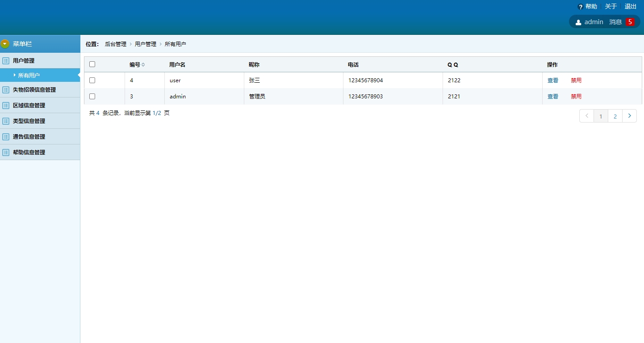The image size is (644, 343).
Task: Click the red message count badge
Action: point(630,22)
